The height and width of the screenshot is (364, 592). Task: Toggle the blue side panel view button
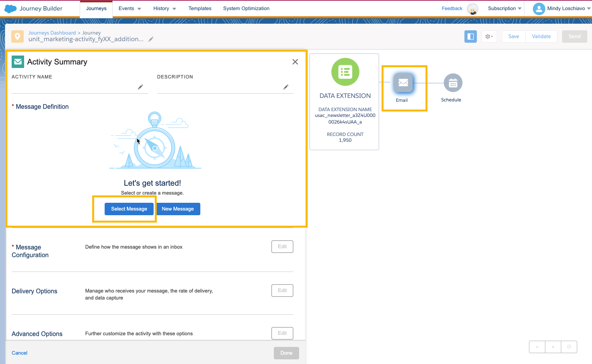(470, 37)
